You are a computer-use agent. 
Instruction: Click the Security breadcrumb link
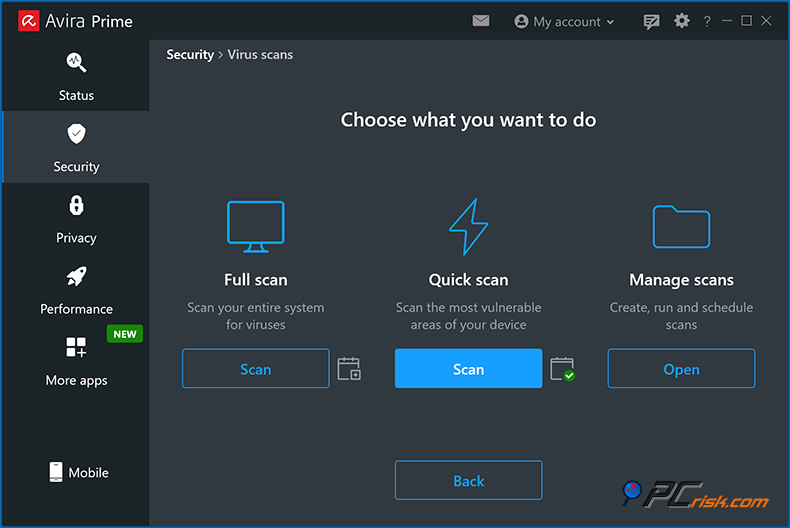click(190, 55)
